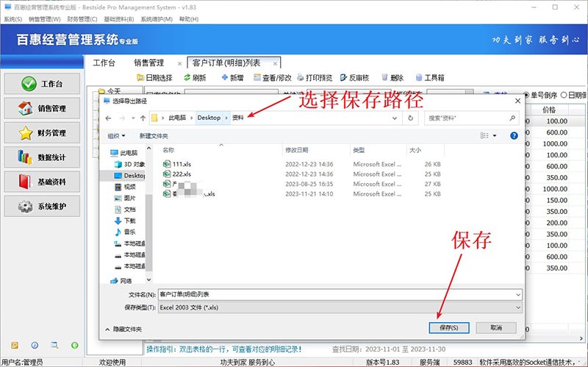Expand the address bar history dropdown
The height and width of the screenshot is (367, 588).
coord(395,118)
